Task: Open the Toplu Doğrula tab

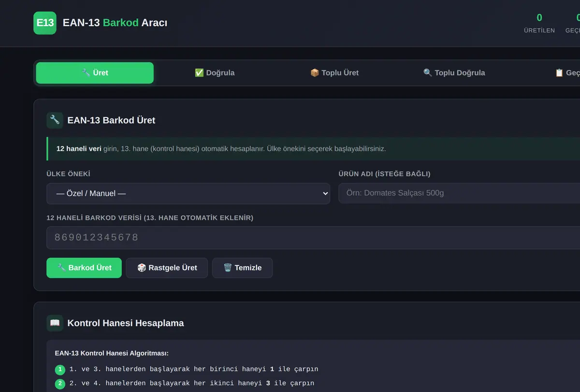Action: click(x=454, y=73)
